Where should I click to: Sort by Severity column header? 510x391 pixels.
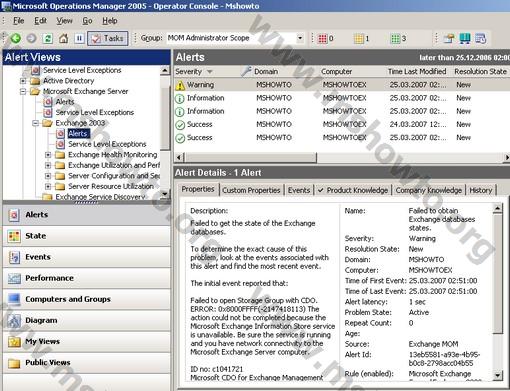[x=207, y=72]
